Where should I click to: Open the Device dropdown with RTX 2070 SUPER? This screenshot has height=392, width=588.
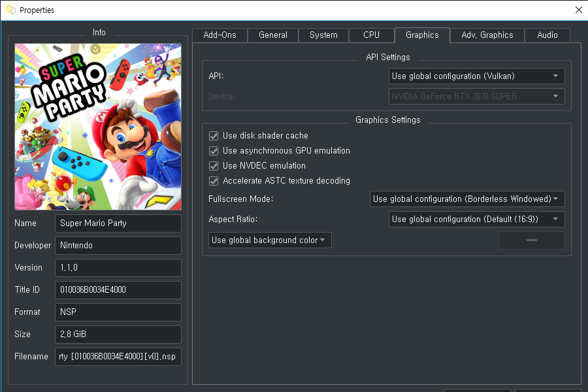pos(477,97)
